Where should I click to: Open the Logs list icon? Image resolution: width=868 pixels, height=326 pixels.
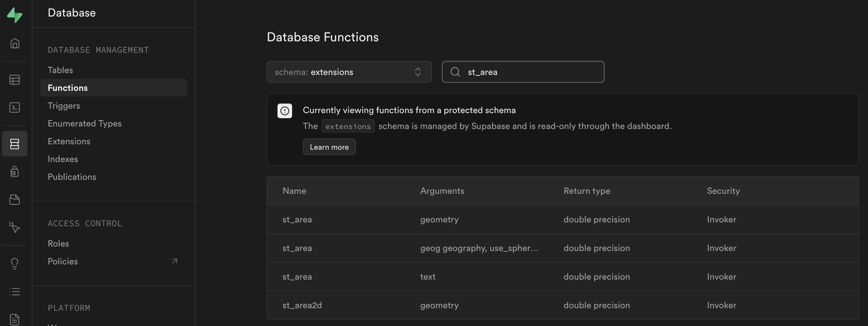coord(15,292)
